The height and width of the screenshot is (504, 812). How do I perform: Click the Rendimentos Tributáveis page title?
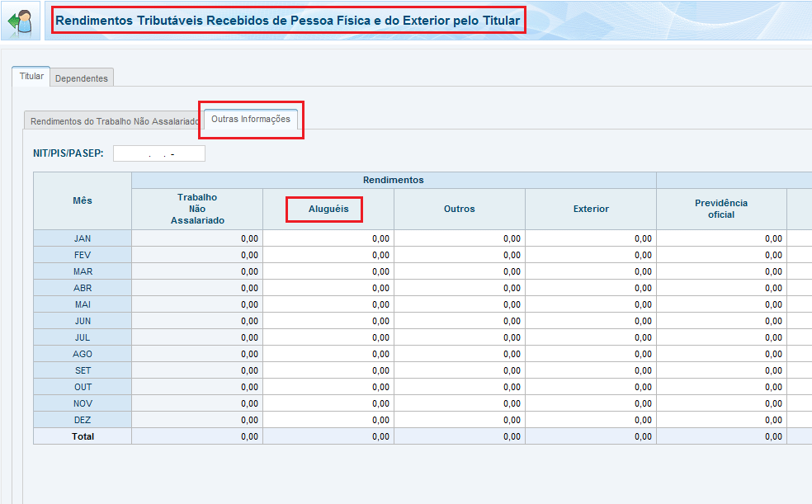(287, 21)
